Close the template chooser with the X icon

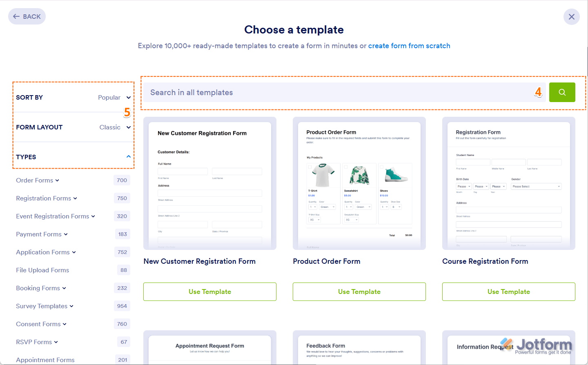point(571,17)
